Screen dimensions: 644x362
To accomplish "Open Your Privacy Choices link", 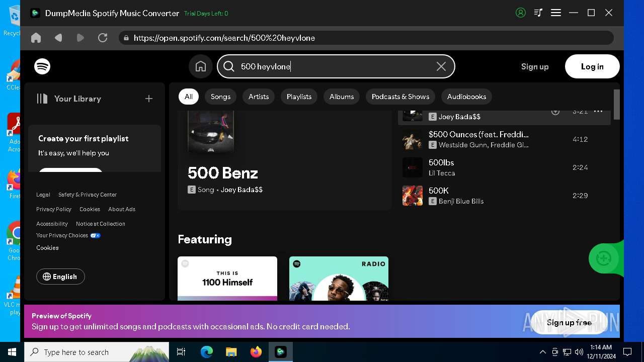I will click(x=68, y=235).
